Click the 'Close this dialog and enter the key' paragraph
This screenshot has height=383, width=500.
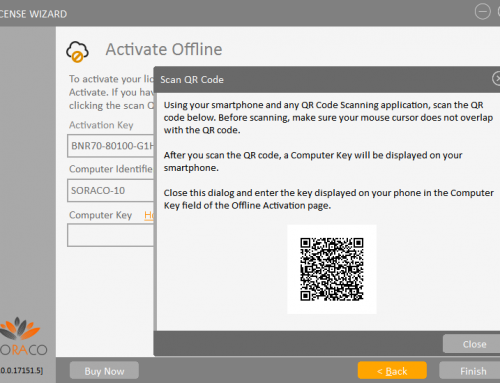tap(328, 199)
